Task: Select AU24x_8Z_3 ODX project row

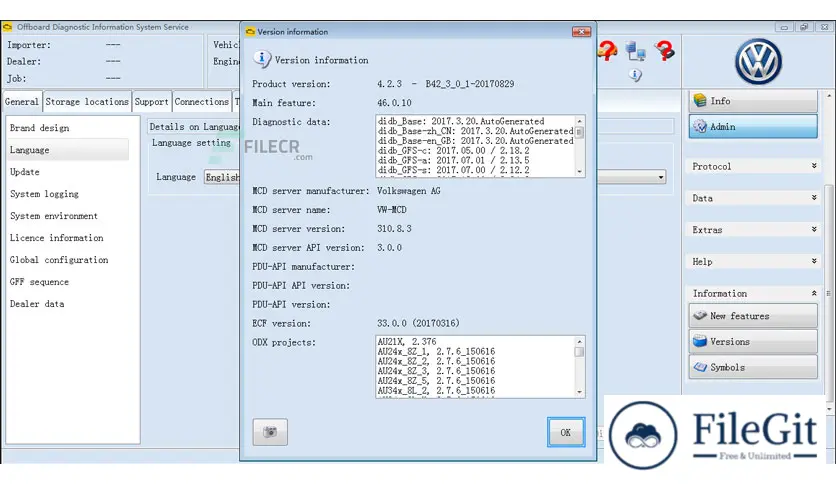Action: click(x=436, y=371)
